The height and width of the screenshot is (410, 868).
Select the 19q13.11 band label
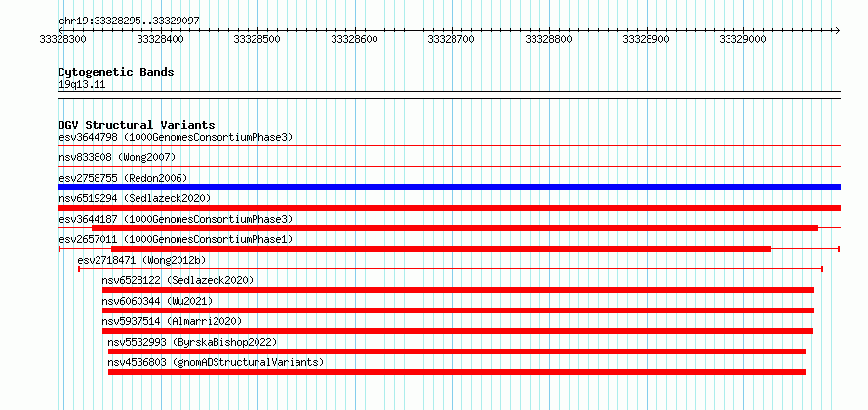pyautogui.click(x=82, y=85)
